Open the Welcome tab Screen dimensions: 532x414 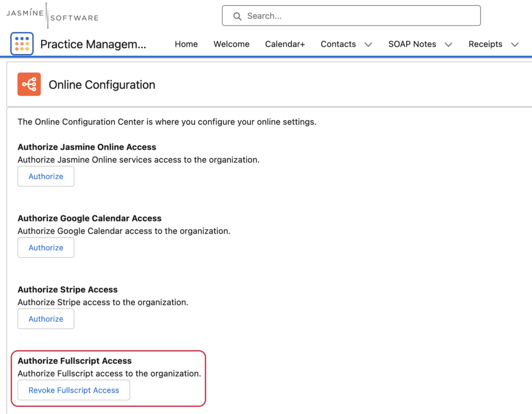[231, 44]
